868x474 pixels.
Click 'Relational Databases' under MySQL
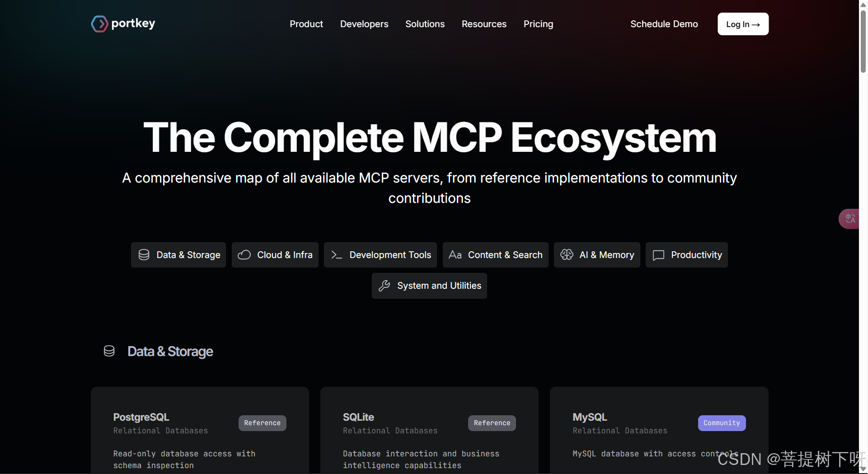[x=620, y=431]
